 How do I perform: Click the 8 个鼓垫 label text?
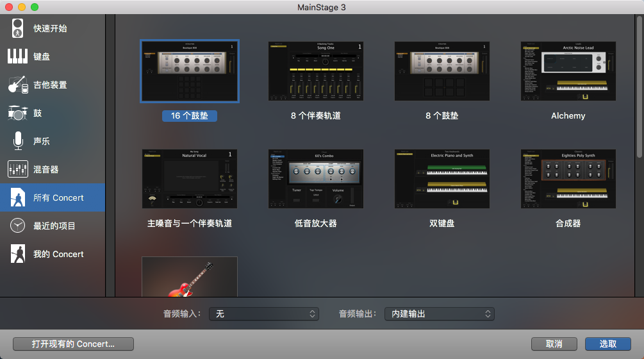coord(442,116)
